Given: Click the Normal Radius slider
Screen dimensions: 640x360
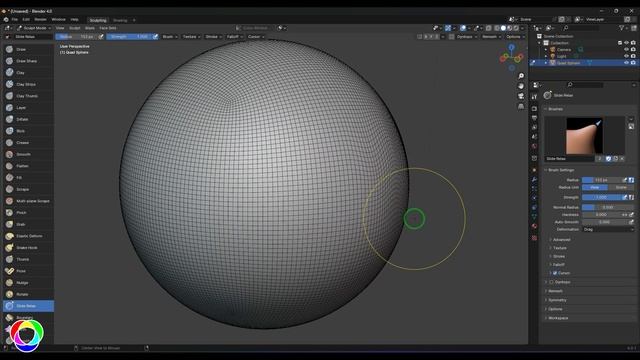Looking at the screenshot, I should [x=608, y=207].
